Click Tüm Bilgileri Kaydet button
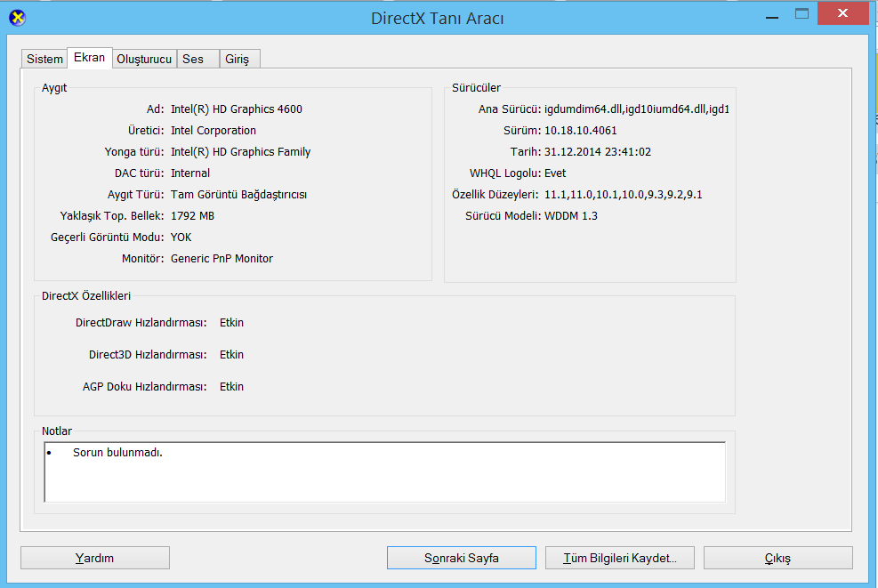Screen dimensions: 878x588 coord(620,558)
